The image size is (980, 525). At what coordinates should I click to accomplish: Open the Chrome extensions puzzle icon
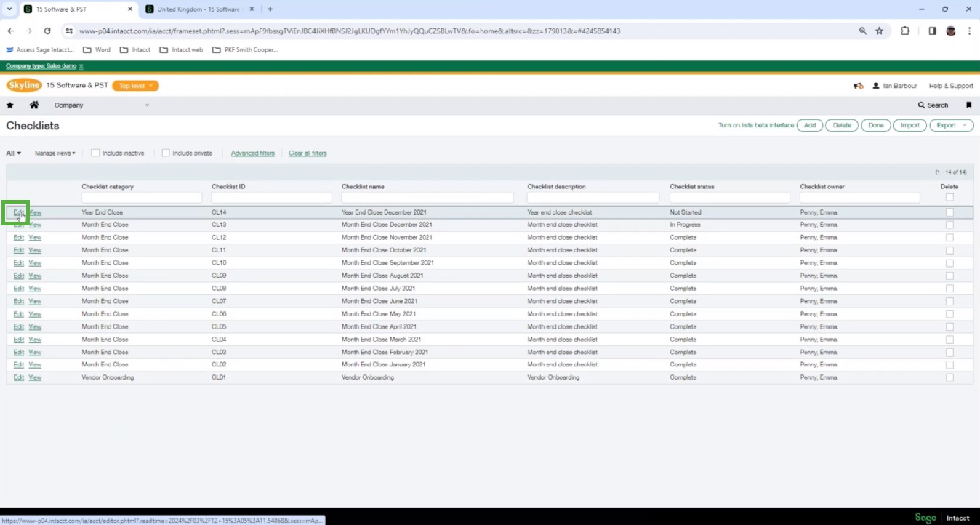tap(905, 31)
